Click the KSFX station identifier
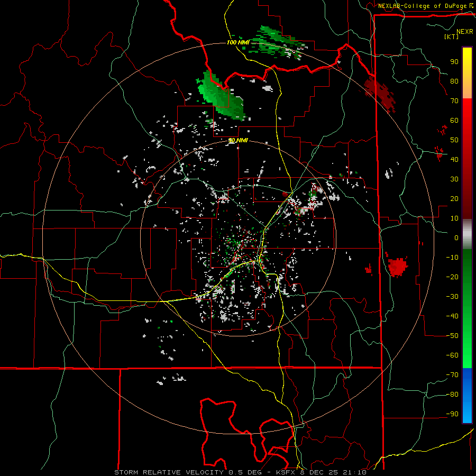The image size is (476, 476). coord(286,472)
